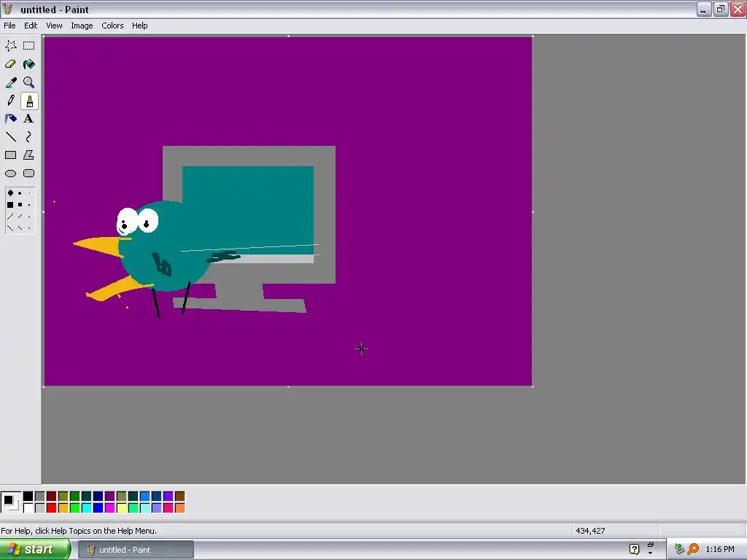Select the white palette swatch
Image resolution: width=747 pixels, height=560 pixels.
[28, 508]
